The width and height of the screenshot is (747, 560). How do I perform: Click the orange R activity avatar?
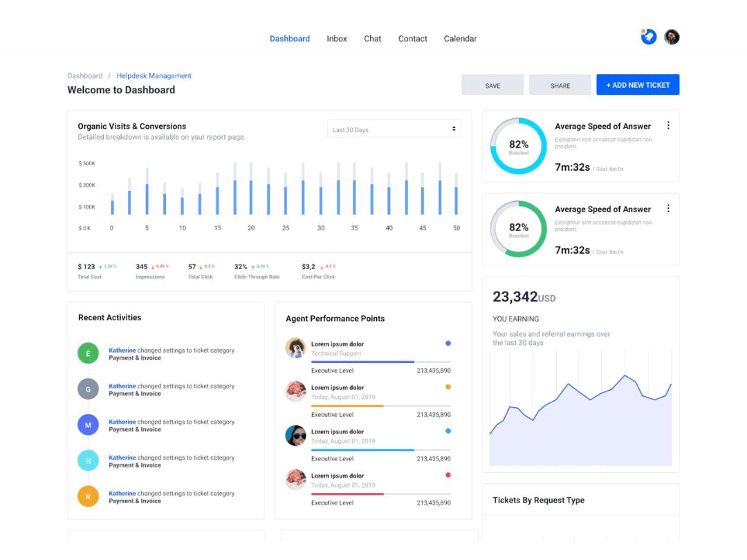(88, 496)
